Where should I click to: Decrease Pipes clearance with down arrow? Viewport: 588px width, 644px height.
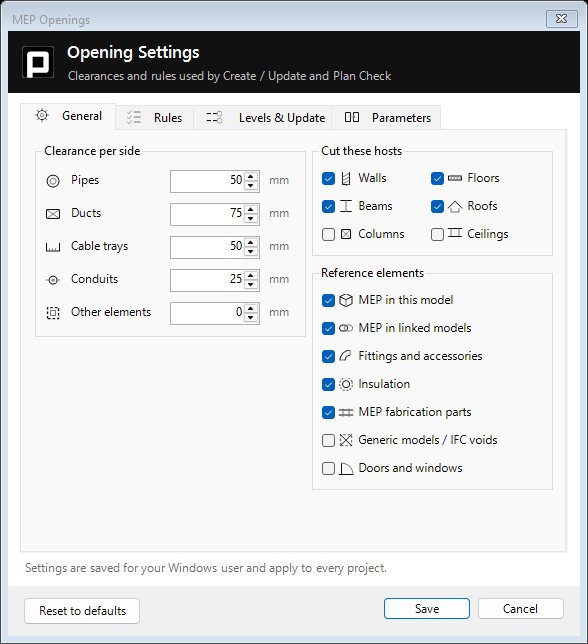(x=251, y=186)
